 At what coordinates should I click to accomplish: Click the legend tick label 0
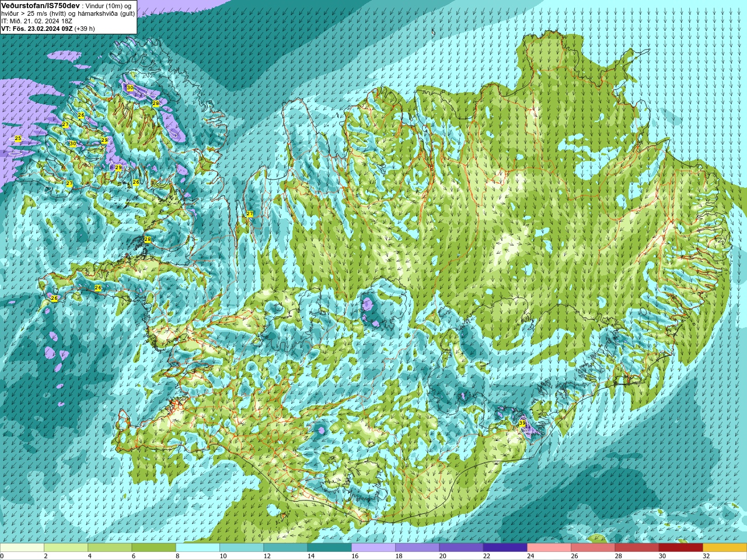[2, 556]
